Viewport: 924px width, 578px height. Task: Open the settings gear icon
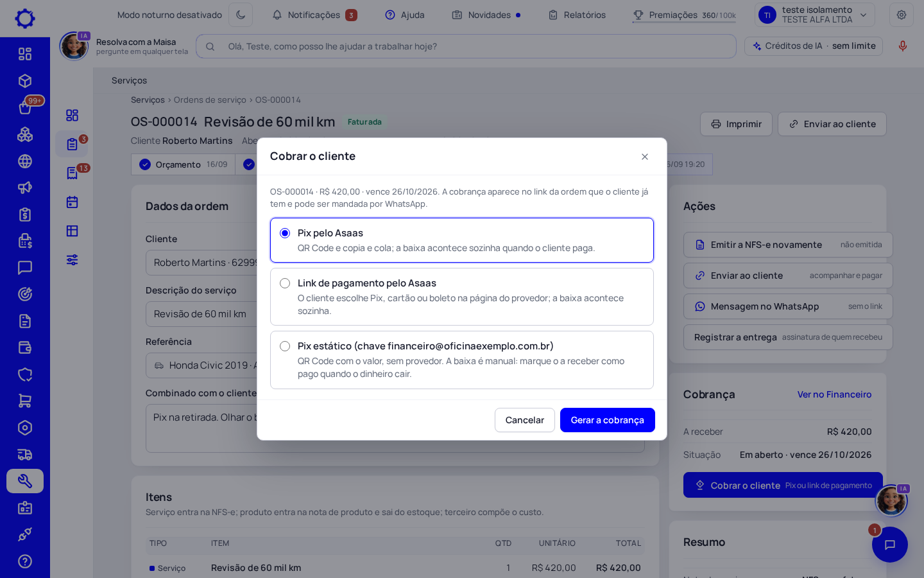[x=902, y=15]
